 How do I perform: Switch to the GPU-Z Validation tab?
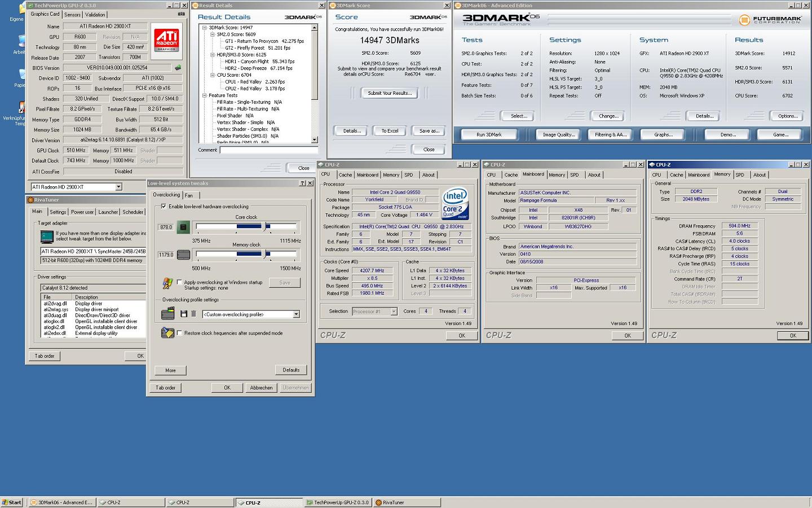[95, 15]
